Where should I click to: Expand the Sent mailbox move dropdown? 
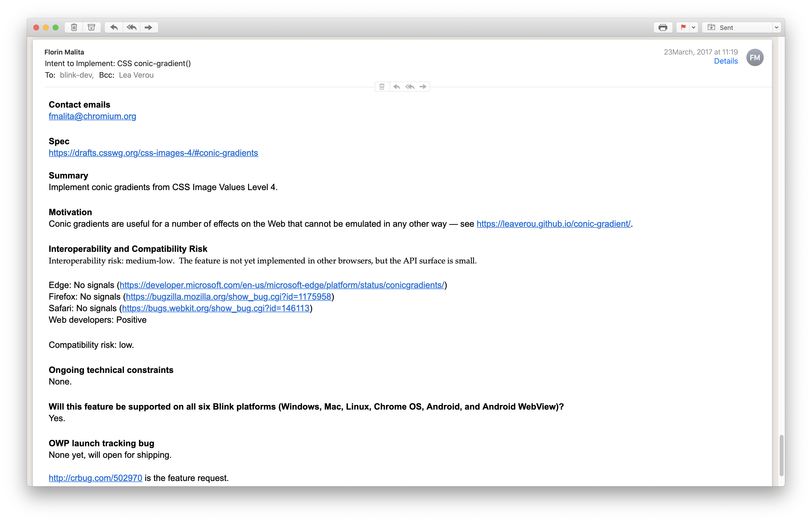776,27
